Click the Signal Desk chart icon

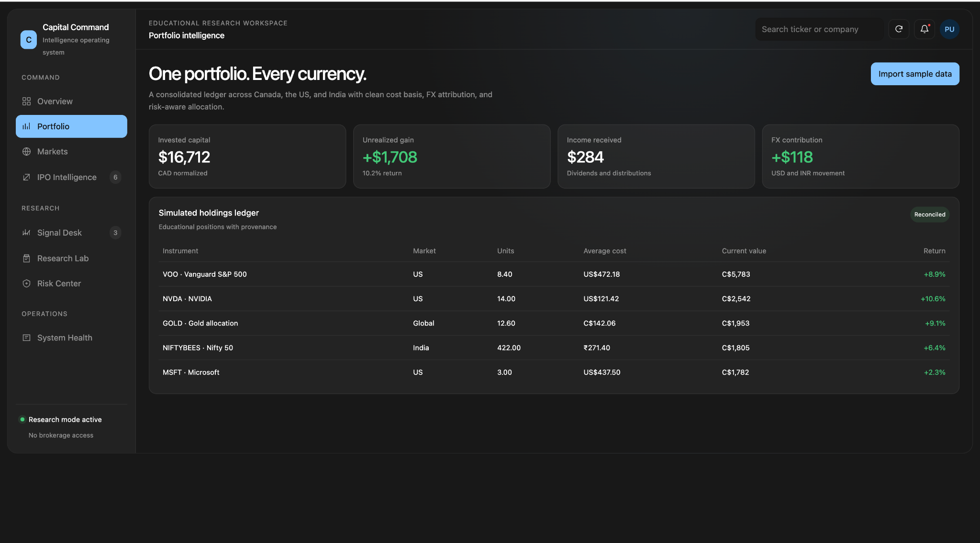click(26, 233)
